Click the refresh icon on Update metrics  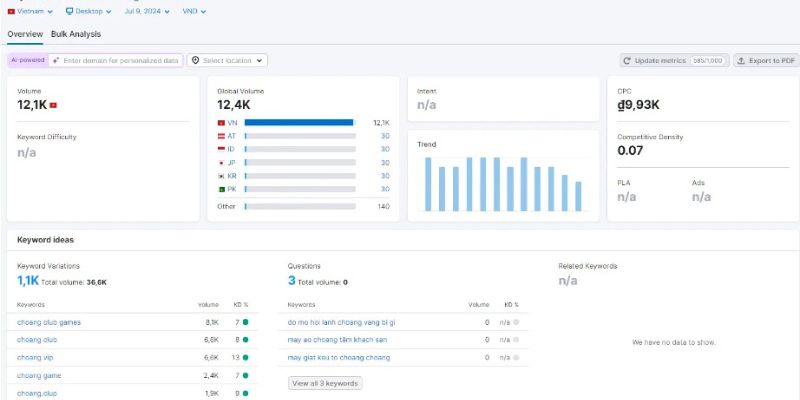click(x=628, y=60)
